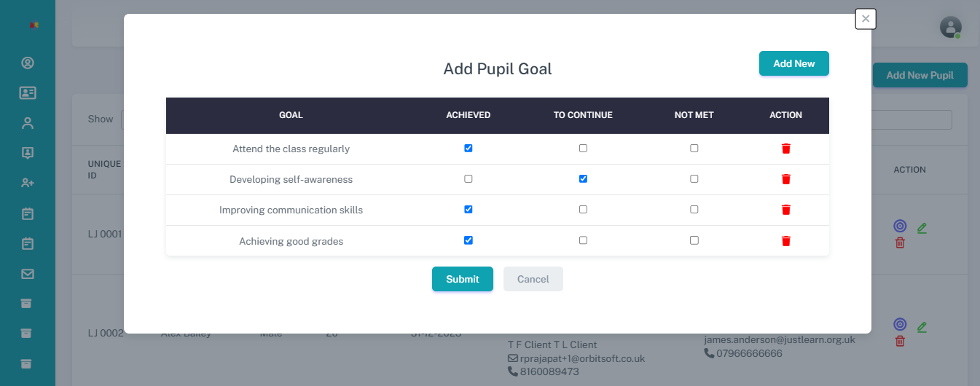Tick To Continue for 'Achieving good grades'
Viewport: 980px width, 386px height.
tap(583, 240)
